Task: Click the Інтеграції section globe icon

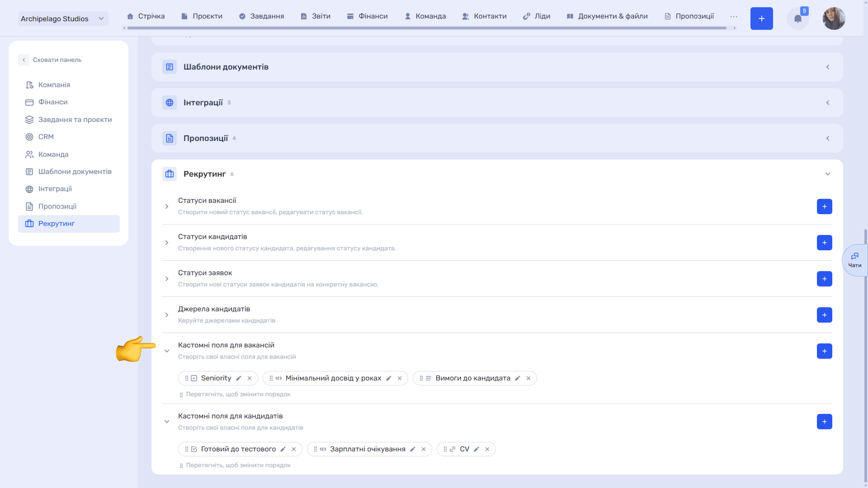Action: 170,103
